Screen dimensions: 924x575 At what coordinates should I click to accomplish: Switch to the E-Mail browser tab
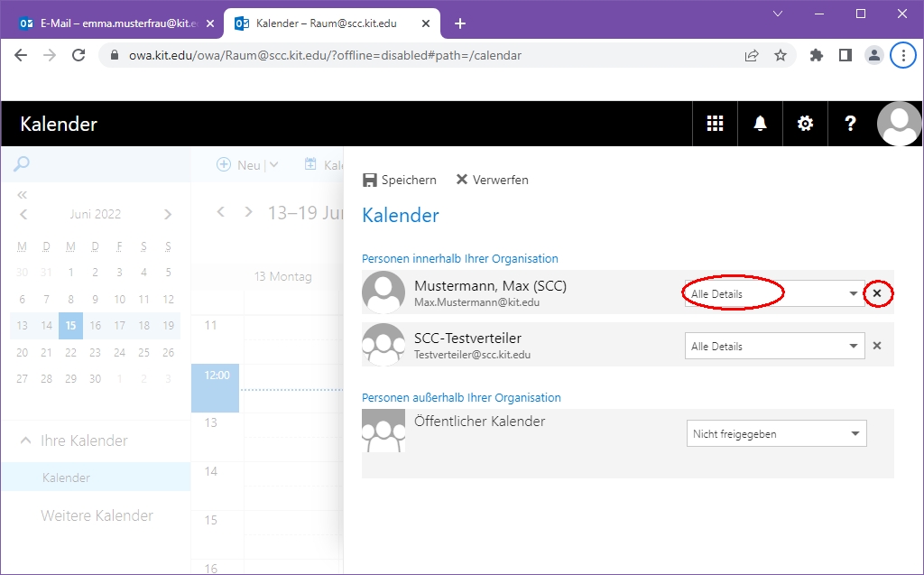(116, 23)
